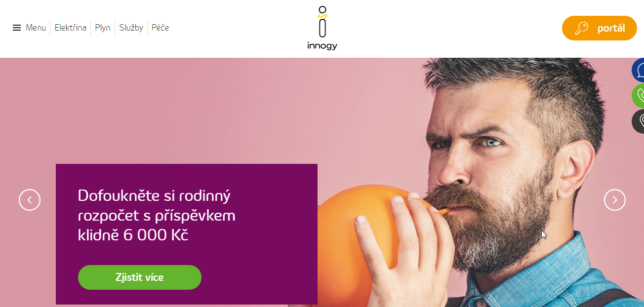
Task: Open the Péče navigation item
Action: (161, 28)
